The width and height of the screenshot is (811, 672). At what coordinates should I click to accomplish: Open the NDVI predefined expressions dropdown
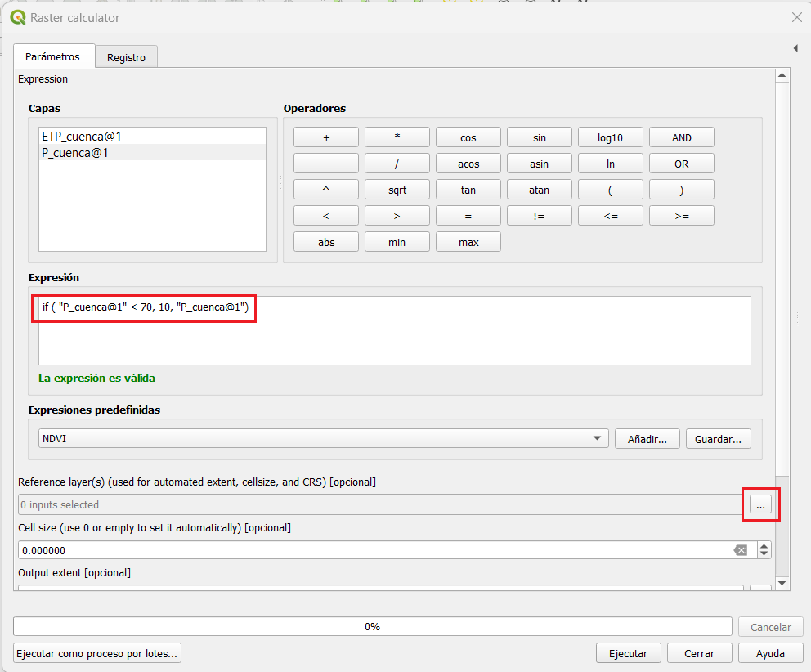pos(324,439)
